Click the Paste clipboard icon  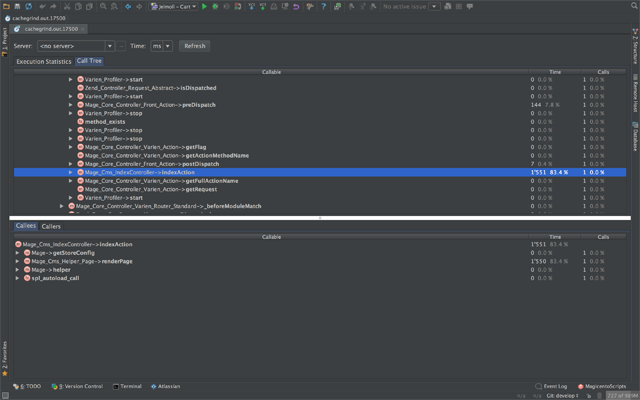[x=89, y=6]
